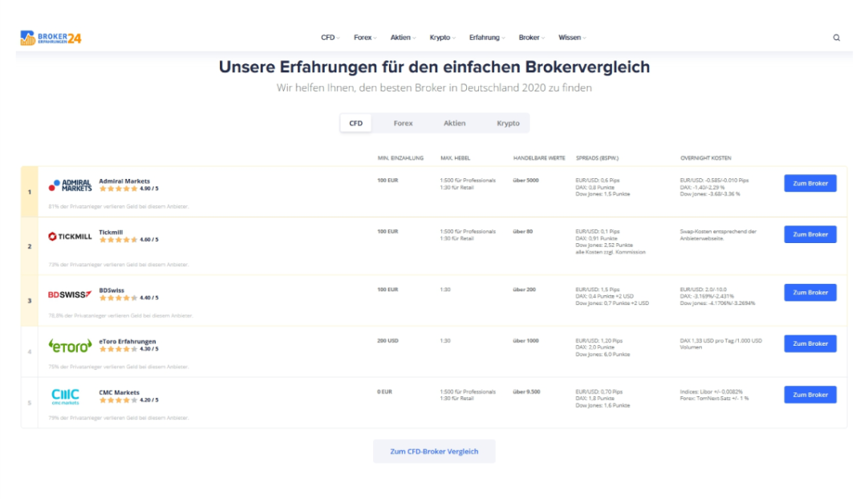Click 'über 200' tradable assets value
This screenshot has height=499, width=868.
(524, 290)
